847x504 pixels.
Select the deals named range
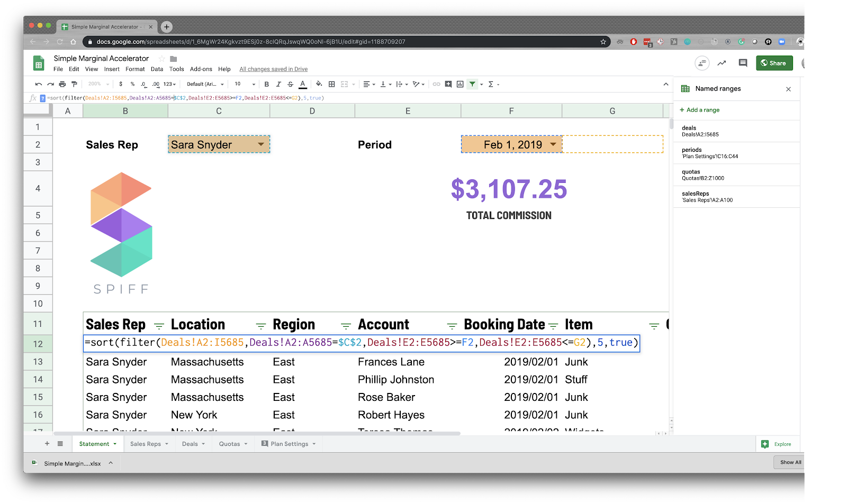(736, 131)
